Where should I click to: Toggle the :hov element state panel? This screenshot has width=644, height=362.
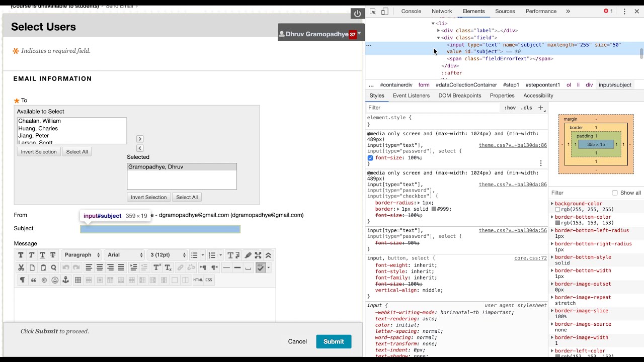(510, 108)
